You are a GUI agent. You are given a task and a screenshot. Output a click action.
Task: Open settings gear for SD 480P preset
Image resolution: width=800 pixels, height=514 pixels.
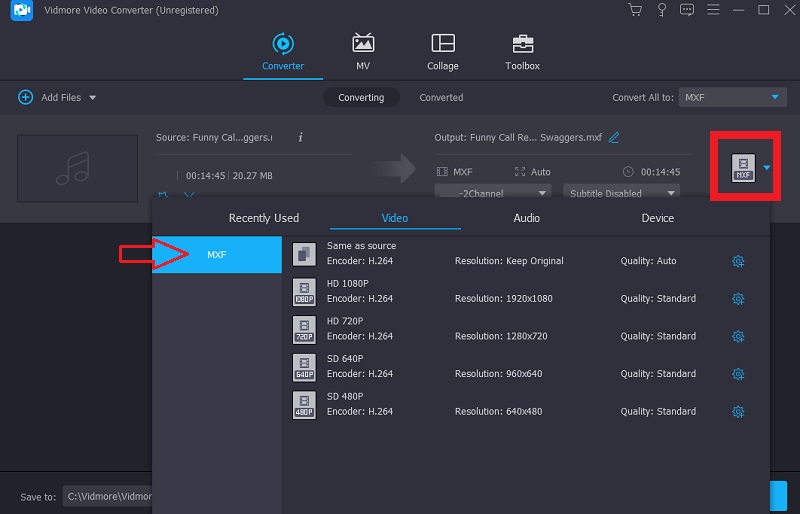click(738, 411)
